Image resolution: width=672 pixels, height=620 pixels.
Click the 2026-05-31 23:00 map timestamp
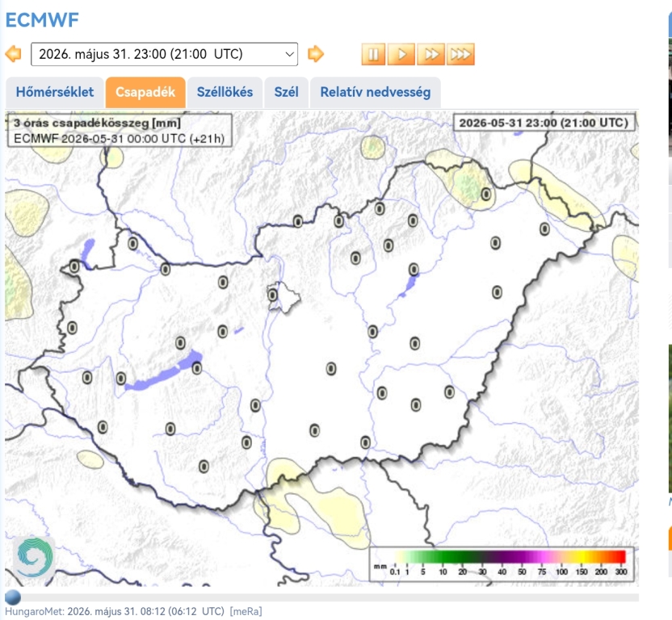(x=544, y=123)
